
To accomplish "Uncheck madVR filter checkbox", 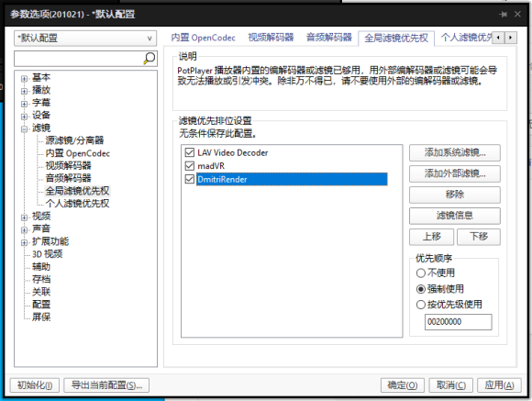I will coord(189,166).
